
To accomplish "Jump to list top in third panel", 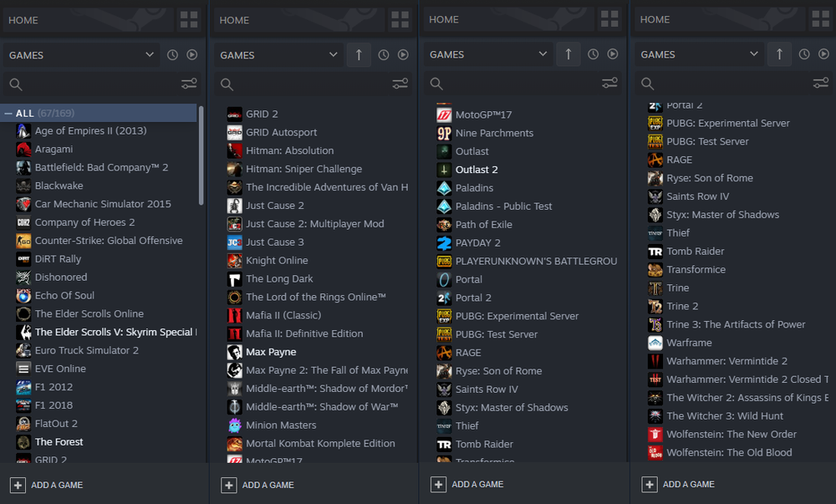I will tap(568, 54).
